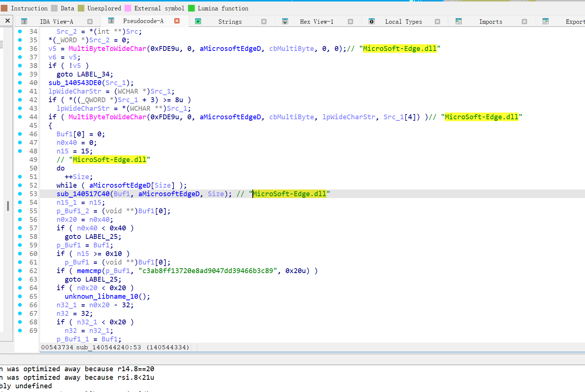Toggle breakpoint dot on line 36
This screenshot has width=585, height=392.
tap(20, 48)
